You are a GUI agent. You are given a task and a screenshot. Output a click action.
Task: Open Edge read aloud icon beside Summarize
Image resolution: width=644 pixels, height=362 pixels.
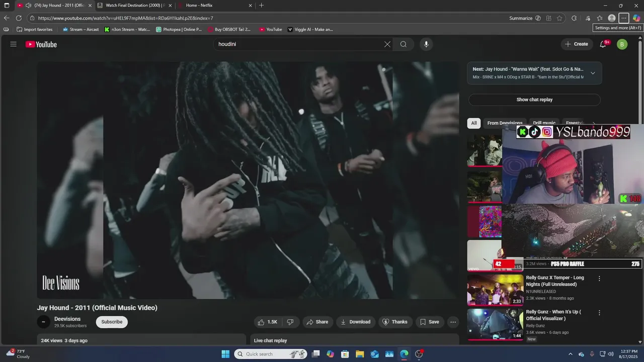coord(538,18)
